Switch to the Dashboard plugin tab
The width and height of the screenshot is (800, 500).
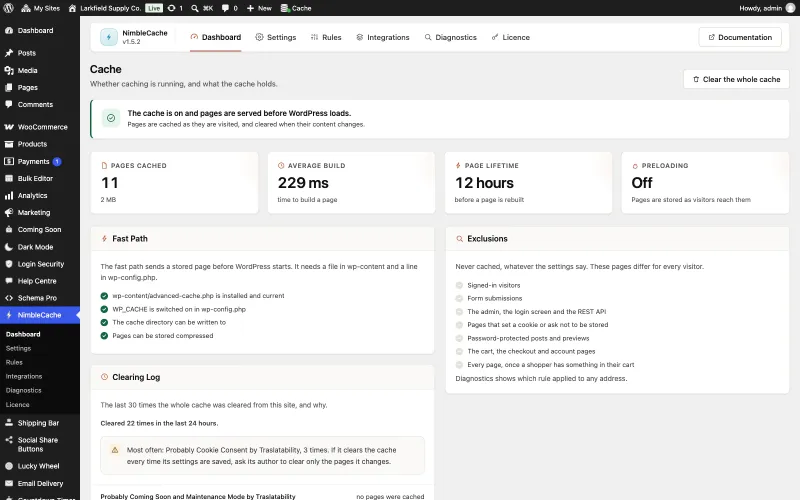(x=215, y=37)
